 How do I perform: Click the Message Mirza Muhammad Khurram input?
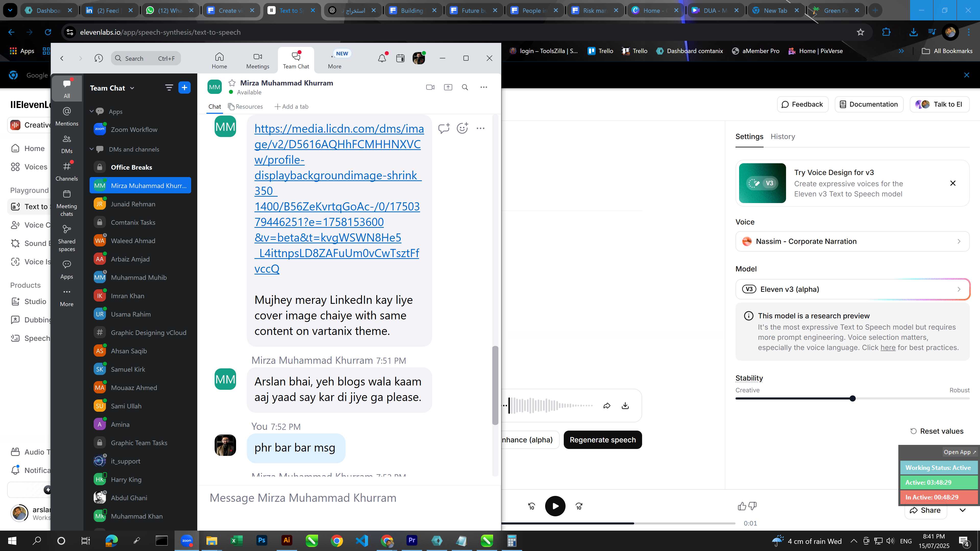349,498
